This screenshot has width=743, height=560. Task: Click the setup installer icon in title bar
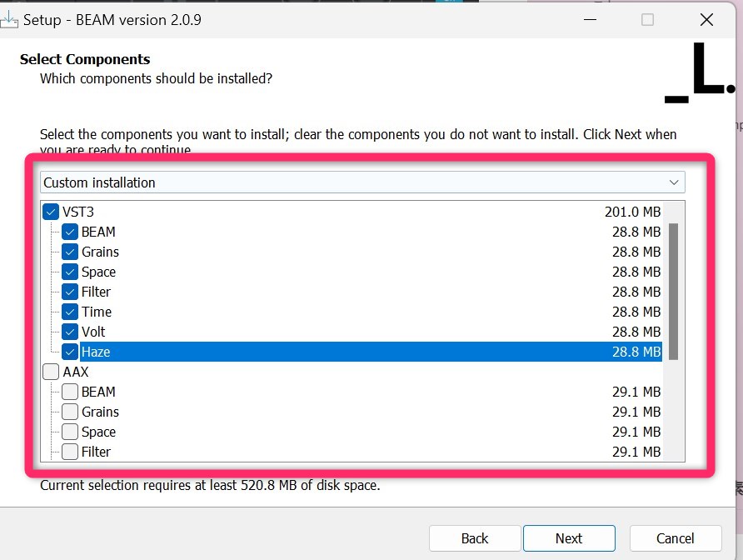pos(9,20)
